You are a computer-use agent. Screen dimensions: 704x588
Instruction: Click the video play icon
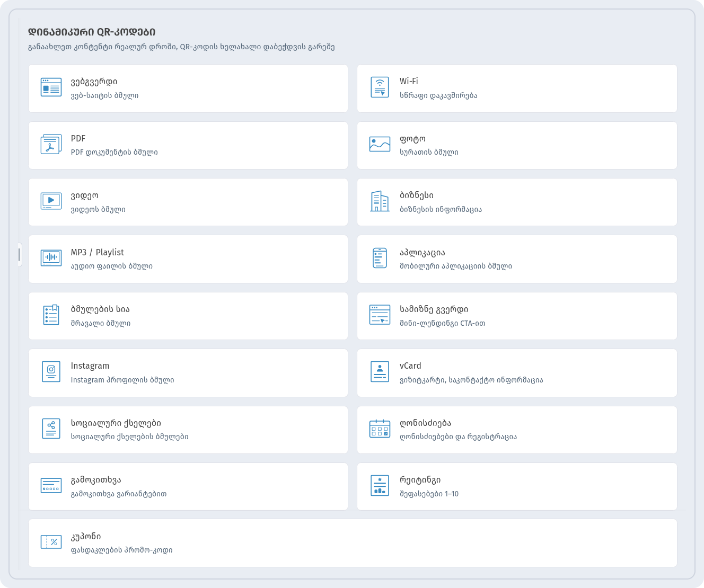(51, 201)
